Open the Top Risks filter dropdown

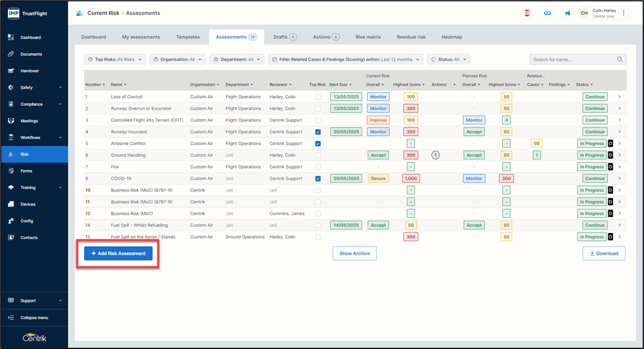pyautogui.click(x=115, y=59)
